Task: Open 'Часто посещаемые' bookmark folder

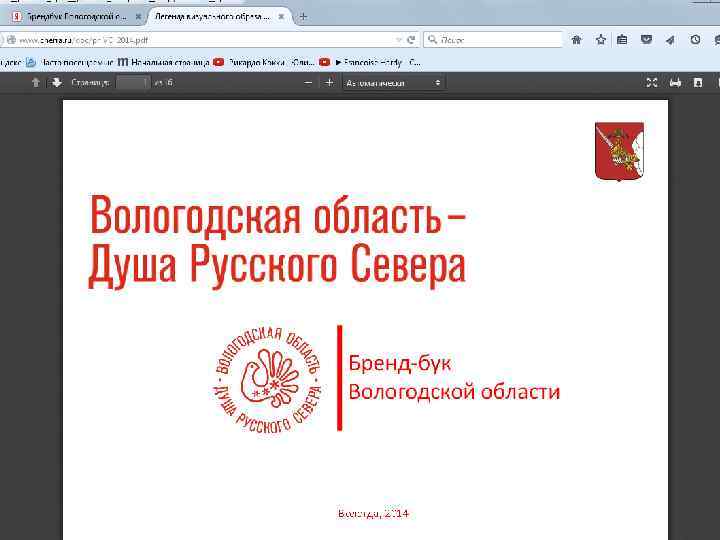Action: 70,62
